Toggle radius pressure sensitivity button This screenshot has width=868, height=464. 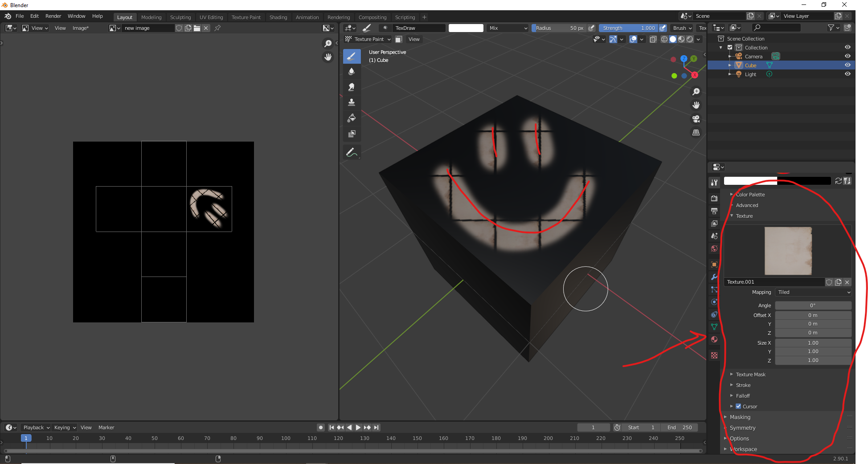591,28
